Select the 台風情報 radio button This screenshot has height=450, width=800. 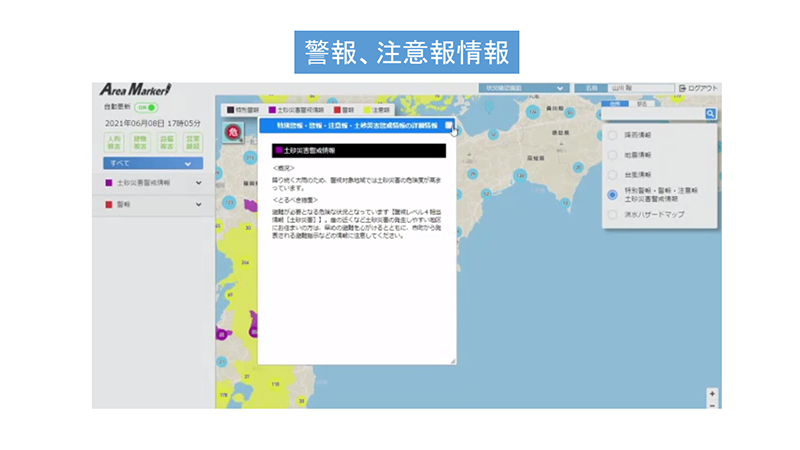[612, 175]
